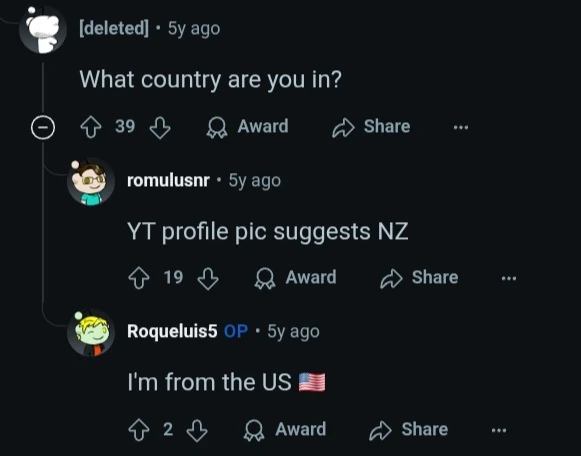Award romulusnr's comment
This screenshot has width=581, height=456.
(x=296, y=278)
